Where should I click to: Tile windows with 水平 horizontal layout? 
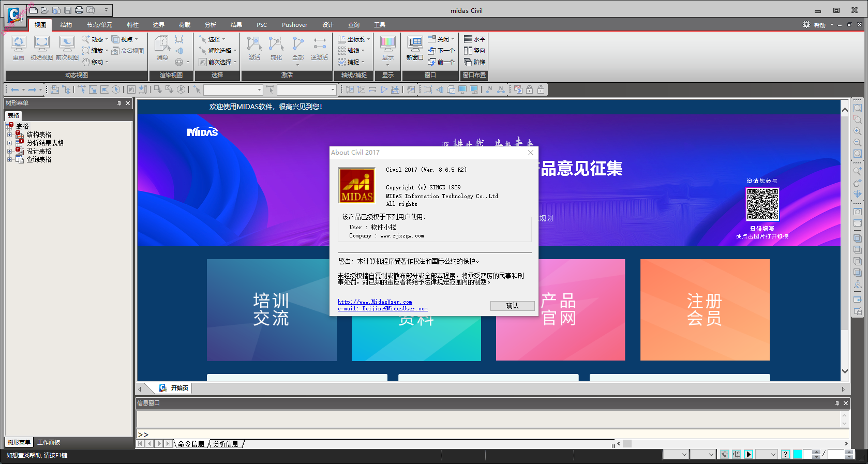[474, 39]
